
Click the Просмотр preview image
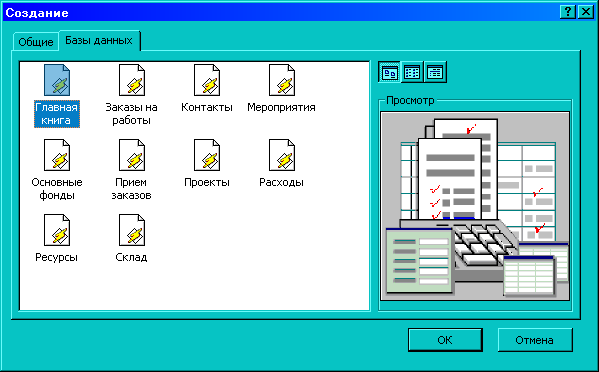[x=475, y=206]
